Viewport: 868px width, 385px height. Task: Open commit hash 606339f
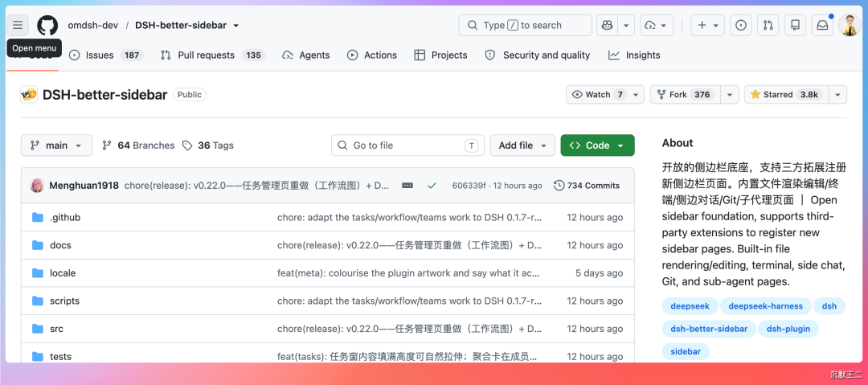(470, 186)
